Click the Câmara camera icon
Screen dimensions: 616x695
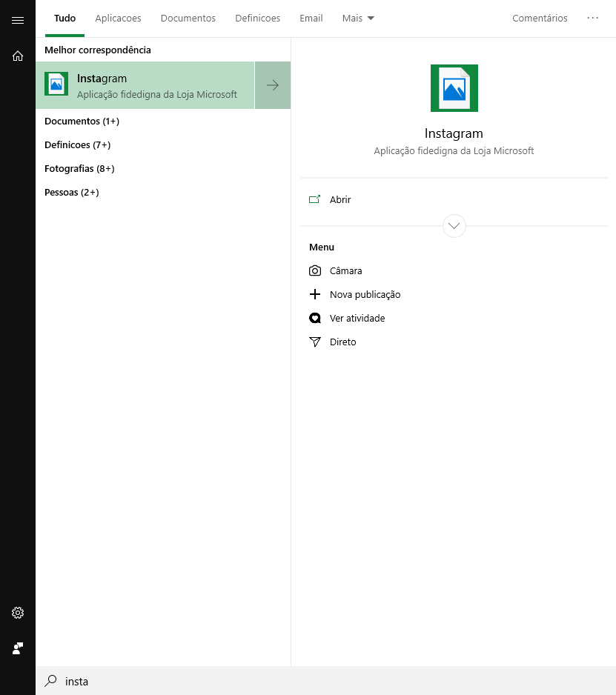pos(315,270)
